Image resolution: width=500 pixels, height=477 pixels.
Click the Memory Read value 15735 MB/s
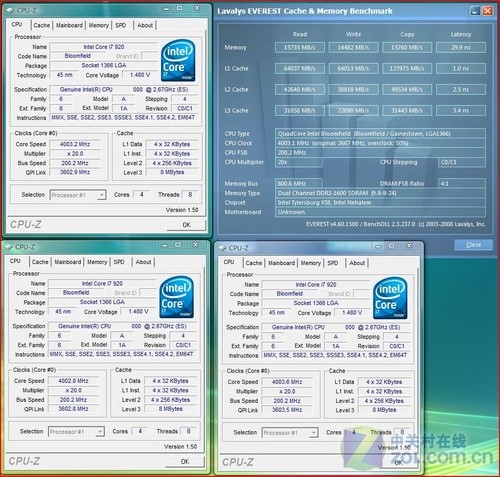point(300,48)
